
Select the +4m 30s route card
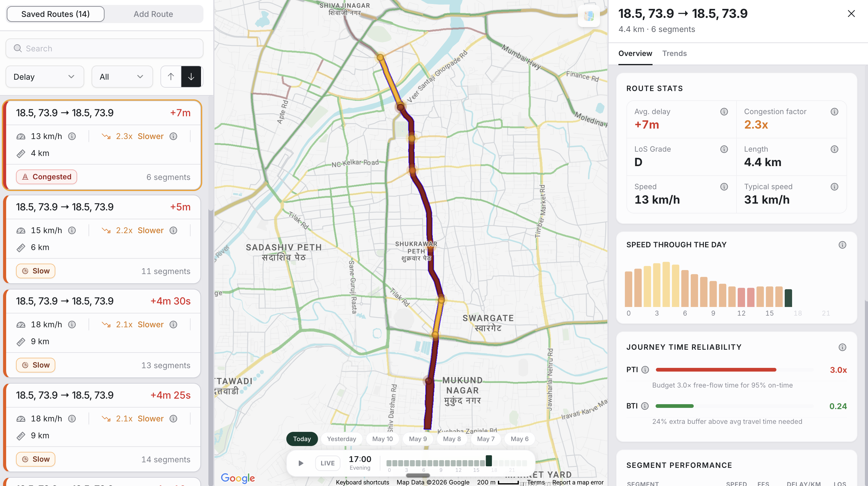(x=102, y=333)
